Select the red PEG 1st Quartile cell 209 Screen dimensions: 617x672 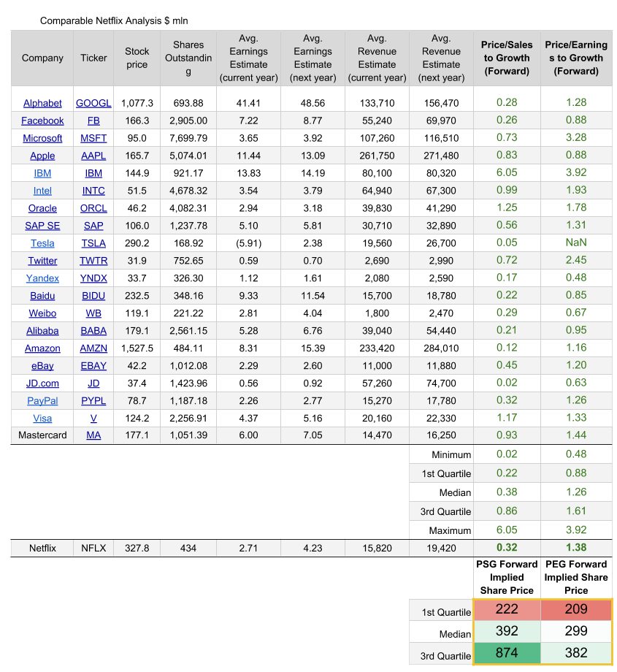(x=576, y=609)
